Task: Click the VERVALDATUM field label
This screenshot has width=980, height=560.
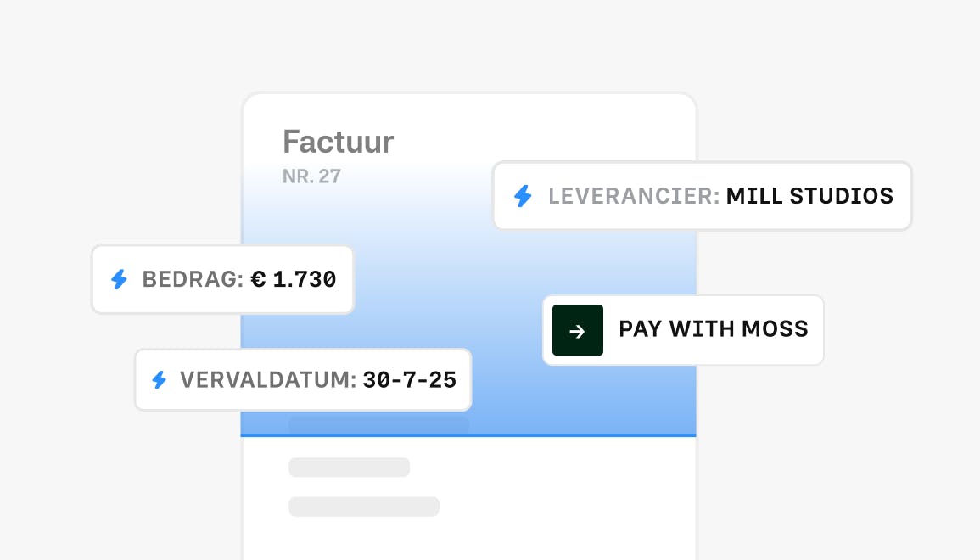Action: pyautogui.click(x=268, y=379)
